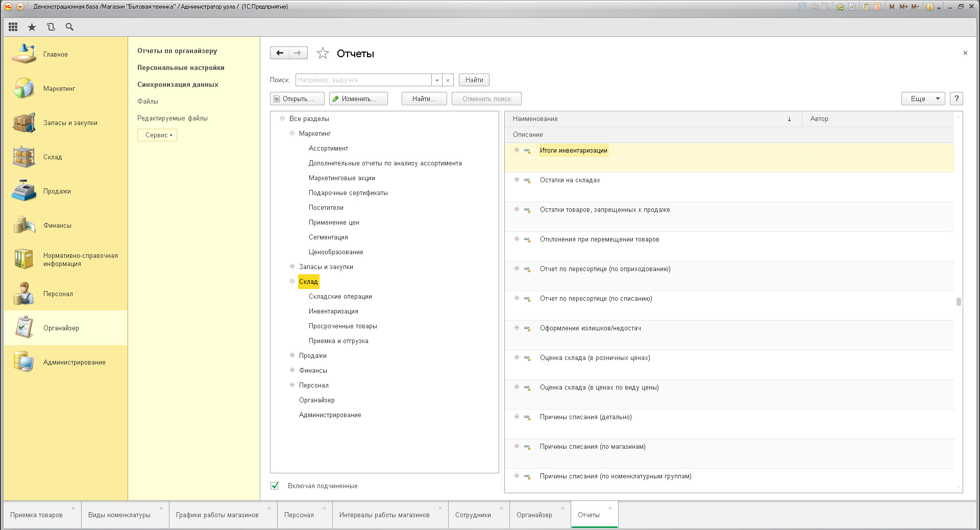Collapse the Маркетинг tree node

(292, 133)
